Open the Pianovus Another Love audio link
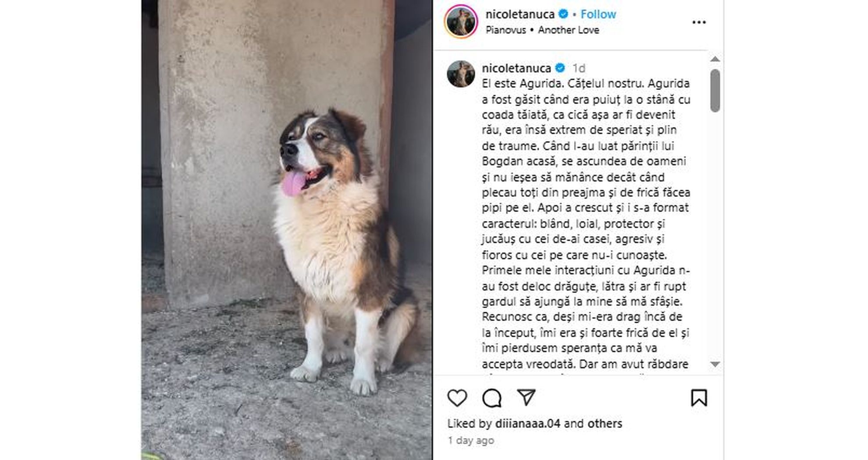Viewport: 868px width, 460px height. [x=542, y=30]
